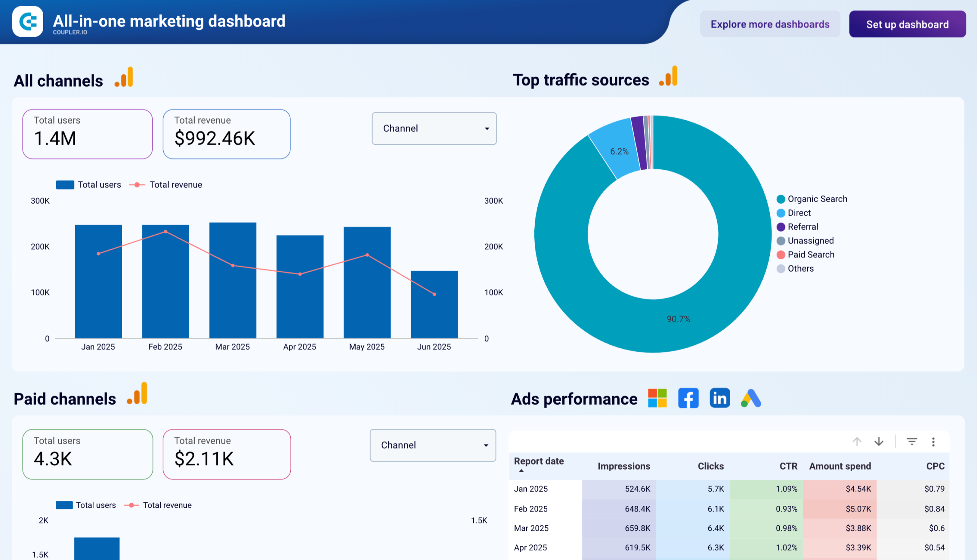Viewport: 977px width, 560px height.
Task: Open the Channel dropdown in All channels section
Action: pyautogui.click(x=434, y=129)
